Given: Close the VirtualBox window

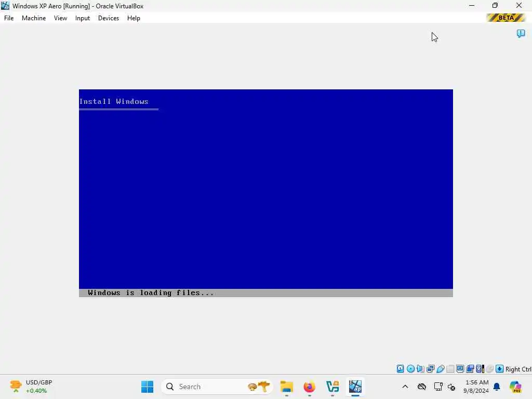Looking at the screenshot, I should coord(519,5).
